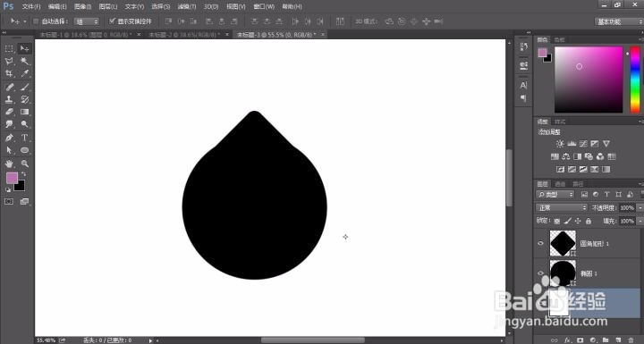This screenshot has height=344, width=644.
Task: Click the fx layer style icon
Action: (567, 340)
